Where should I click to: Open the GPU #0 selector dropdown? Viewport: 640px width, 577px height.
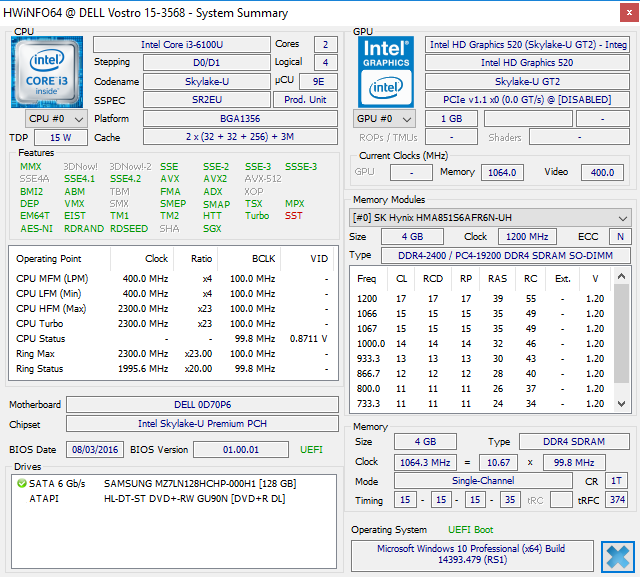(x=384, y=119)
